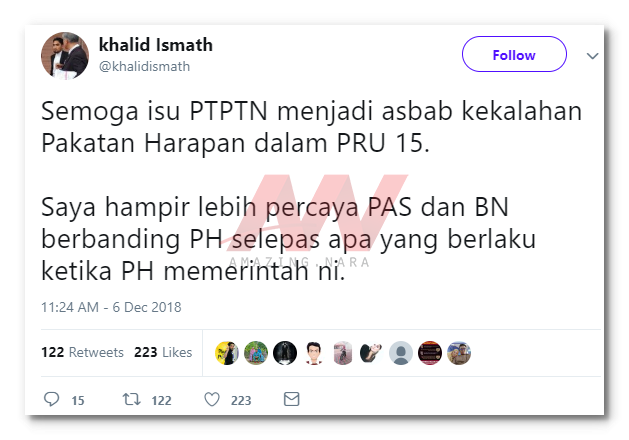Image resolution: width=629 pixels, height=440 pixels.
Task: Expand the tweet options chevron
Action: click(x=592, y=56)
